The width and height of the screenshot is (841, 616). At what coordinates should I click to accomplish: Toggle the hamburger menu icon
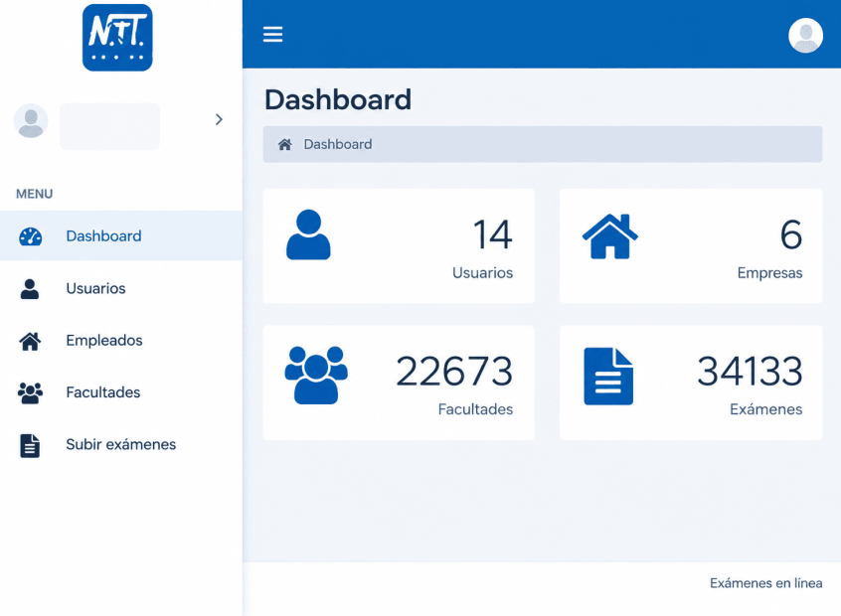(x=272, y=35)
